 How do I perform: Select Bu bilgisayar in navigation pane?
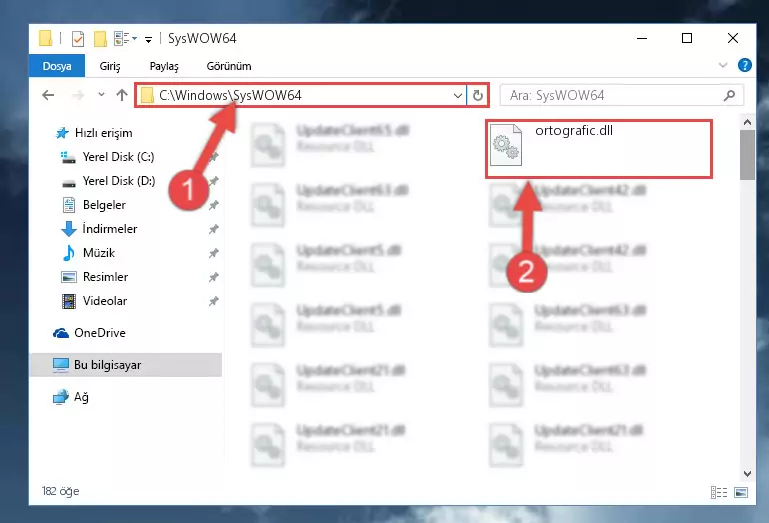click(126, 365)
